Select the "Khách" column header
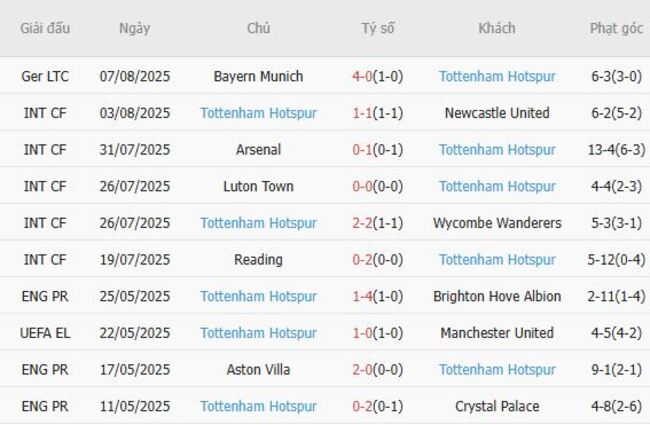This screenshot has width=650, height=425. coord(497,28)
